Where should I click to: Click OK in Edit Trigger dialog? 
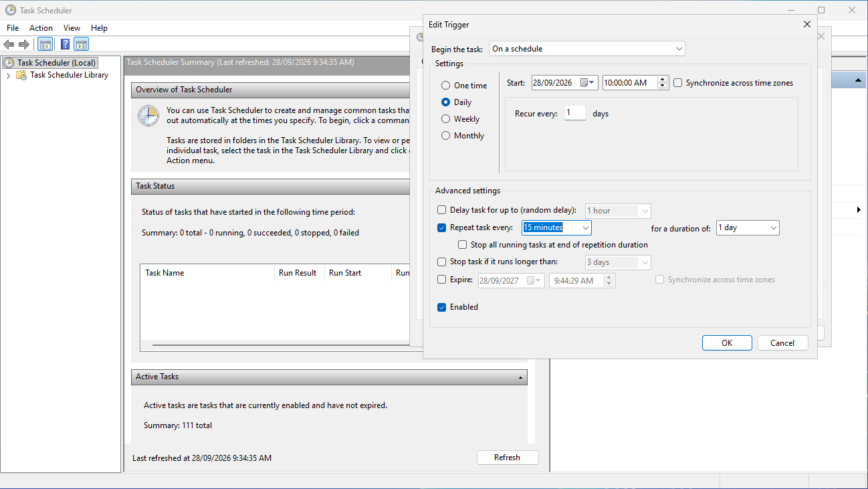(x=727, y=343)
